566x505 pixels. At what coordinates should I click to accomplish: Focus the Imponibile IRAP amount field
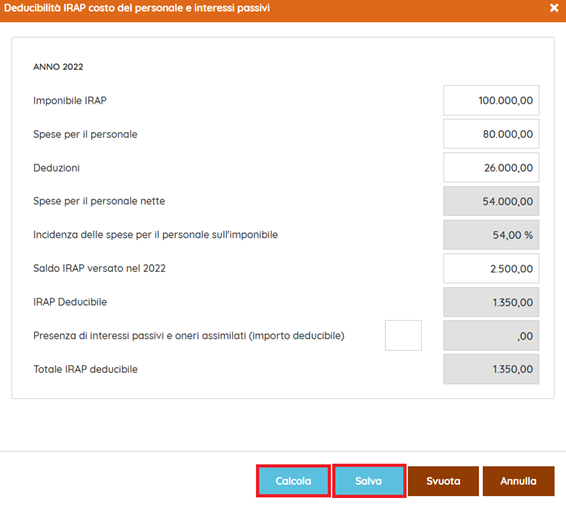coord(491,100)
